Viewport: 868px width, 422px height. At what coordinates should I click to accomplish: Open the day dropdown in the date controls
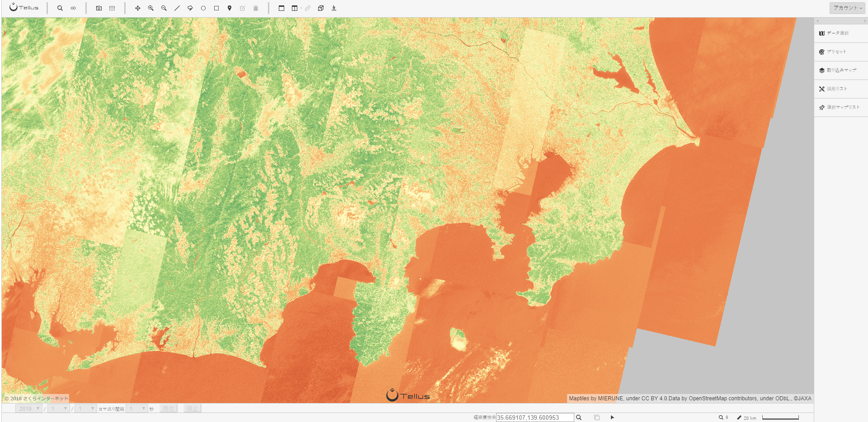tap(86, 408)
